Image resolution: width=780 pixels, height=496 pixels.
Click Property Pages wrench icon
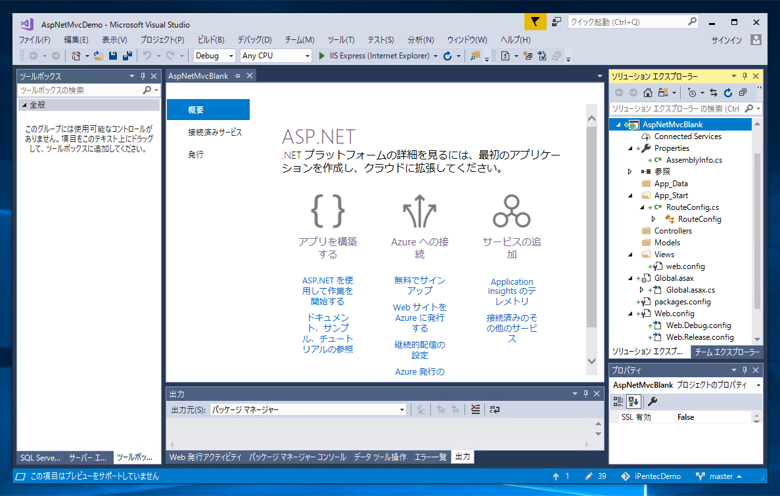click(x=652, y=401)
